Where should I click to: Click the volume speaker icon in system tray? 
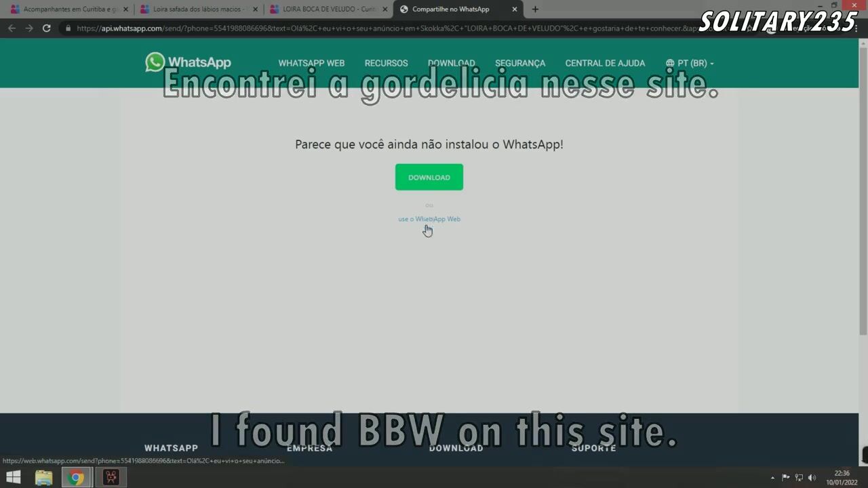click(x=812, y=478)
